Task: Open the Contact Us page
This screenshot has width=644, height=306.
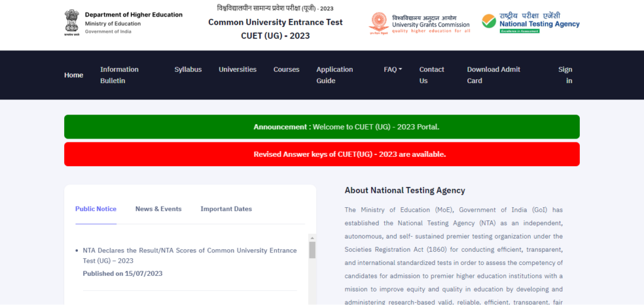Action: click(x=431, y=75)
